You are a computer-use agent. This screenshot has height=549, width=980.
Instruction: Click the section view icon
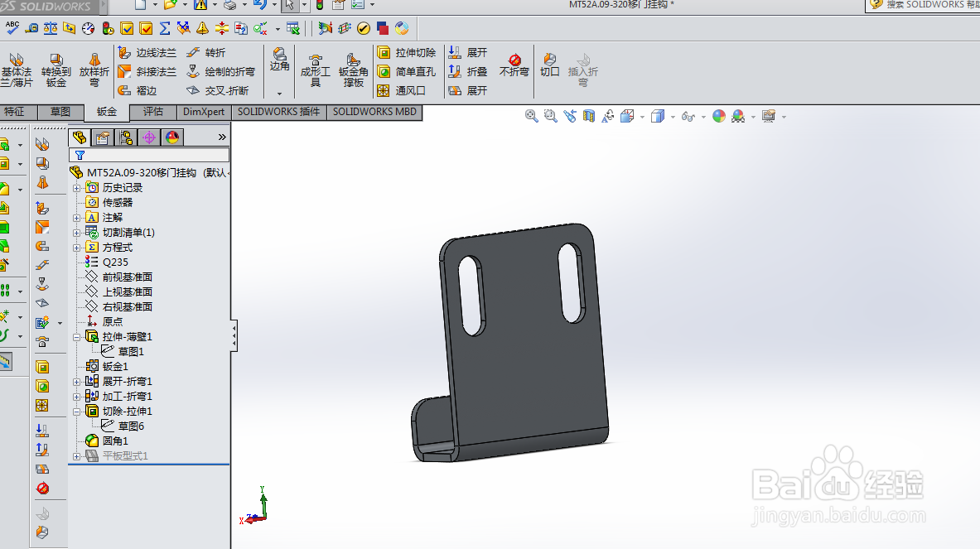point(589,116)
